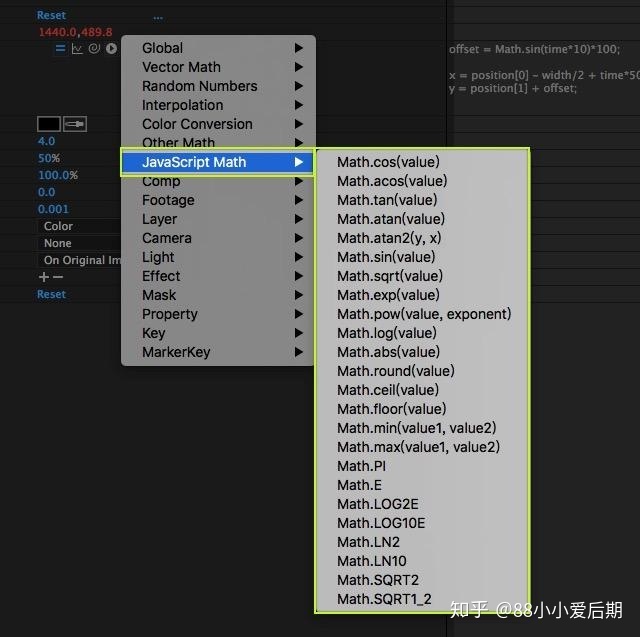Click the expression pick whip spiral icon
640x637 pixels.
tap(94, 49)
